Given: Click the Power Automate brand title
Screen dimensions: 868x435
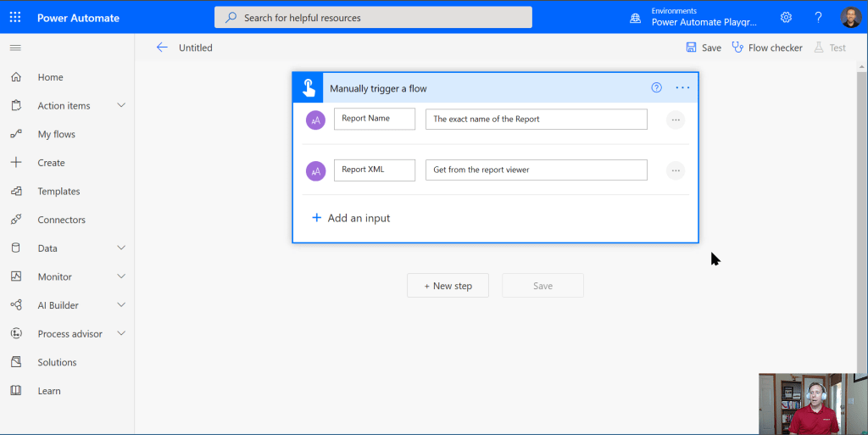Looking at the screenshot, I should (78, 18).
